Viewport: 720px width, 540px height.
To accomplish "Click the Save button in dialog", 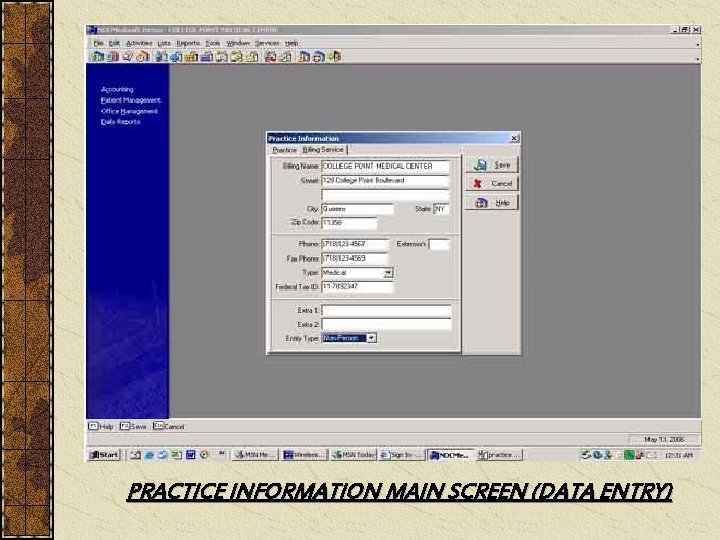I will tap(492, 165).
